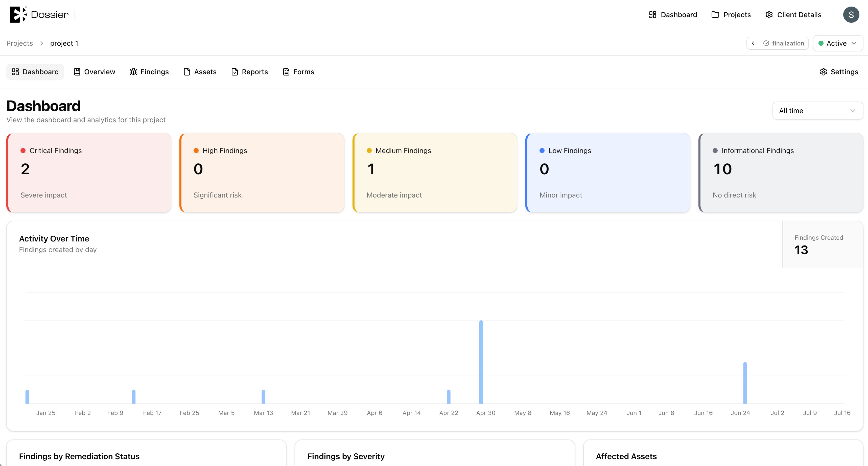Viewport: 868px width, 466px height.
Task: Click the Forms tab document icon
Action: tap(286, 72)
